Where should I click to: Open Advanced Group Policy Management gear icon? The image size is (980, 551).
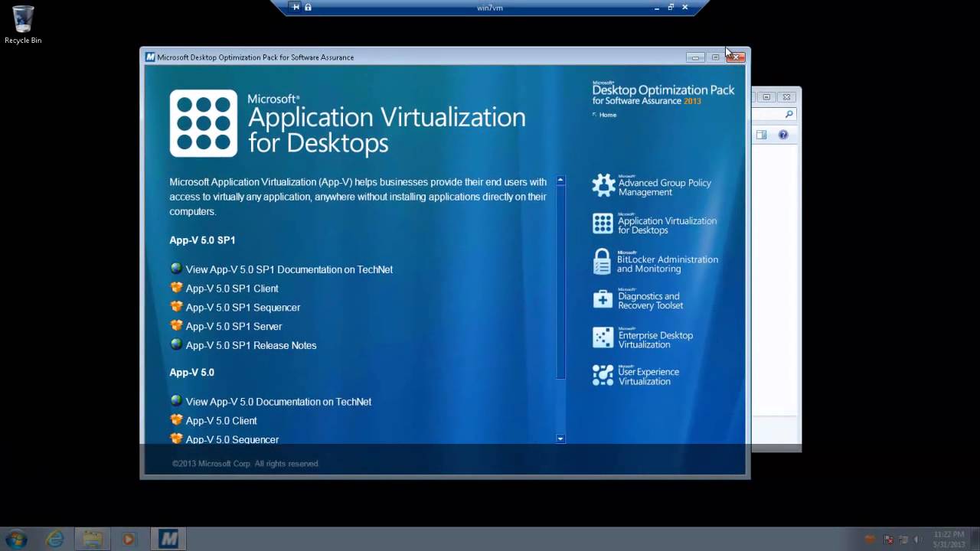click(x=603, y=184)
